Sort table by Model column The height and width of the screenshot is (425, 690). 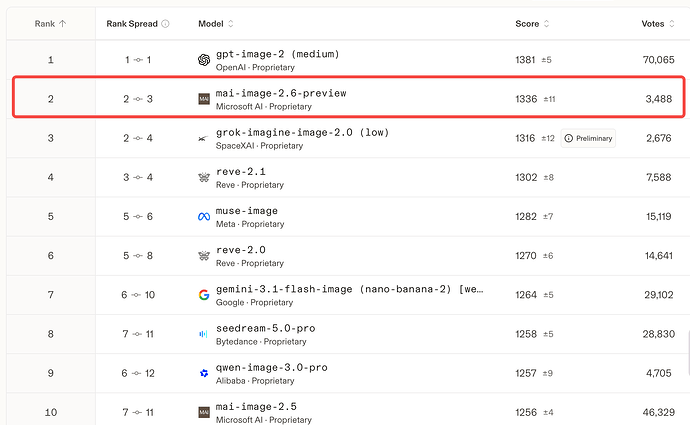click(216, 24)
